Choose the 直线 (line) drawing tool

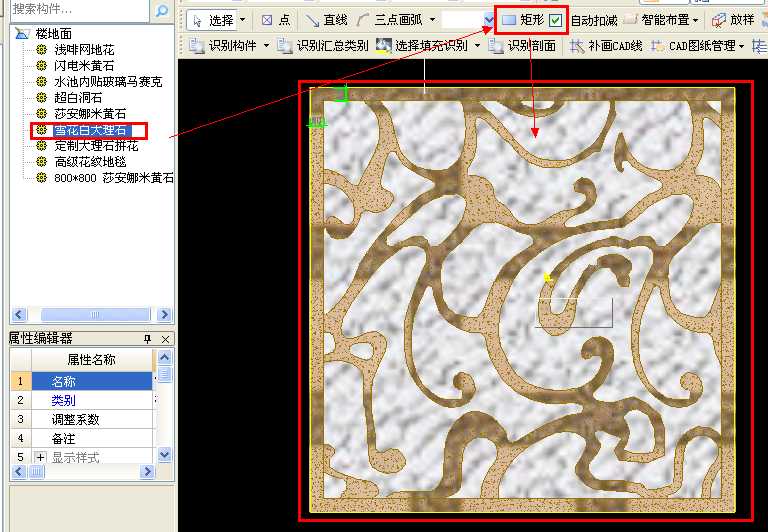pyautogui.click(x=327, y=20)
